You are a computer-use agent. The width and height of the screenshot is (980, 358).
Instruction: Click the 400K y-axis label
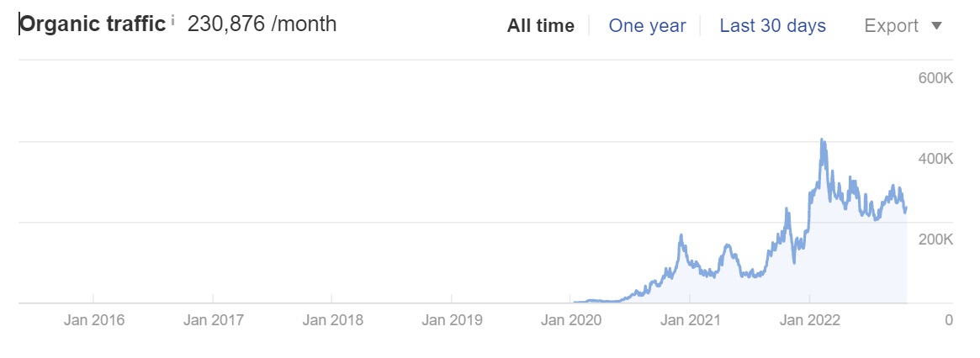pos(934,159)
